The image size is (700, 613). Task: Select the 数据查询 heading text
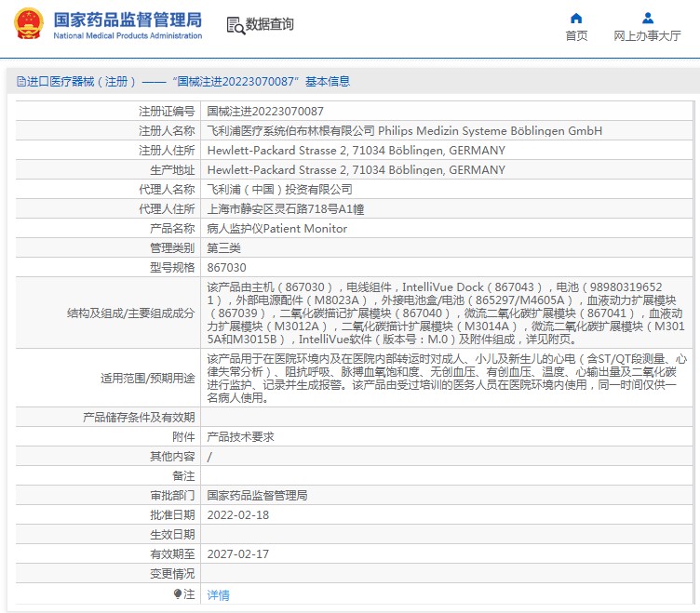270,25
